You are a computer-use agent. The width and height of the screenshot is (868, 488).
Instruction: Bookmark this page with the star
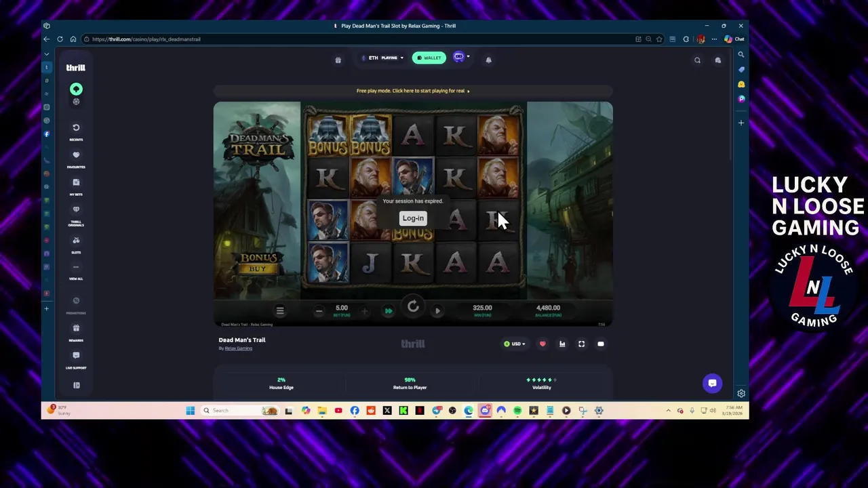(x=659, y=39)
